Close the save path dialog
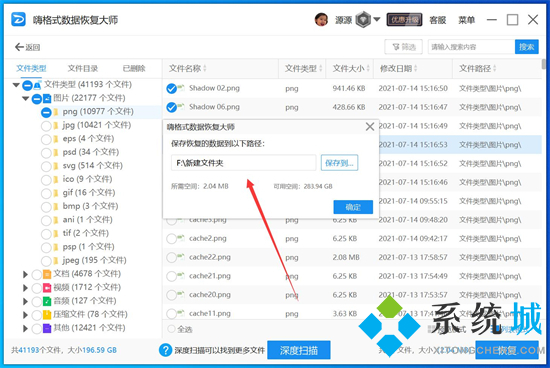 tap(370, 127)
